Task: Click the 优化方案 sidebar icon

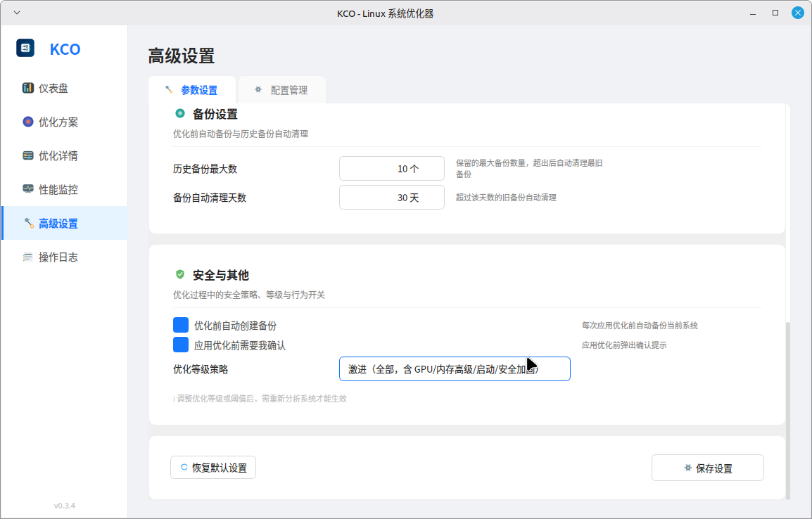Action: [28, 122]
